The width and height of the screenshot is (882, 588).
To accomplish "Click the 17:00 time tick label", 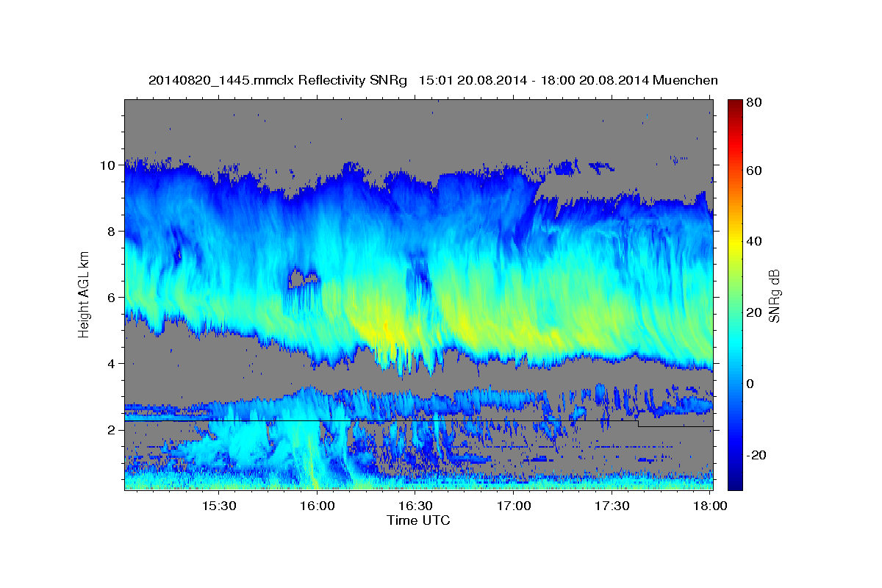I will (514, 506).
